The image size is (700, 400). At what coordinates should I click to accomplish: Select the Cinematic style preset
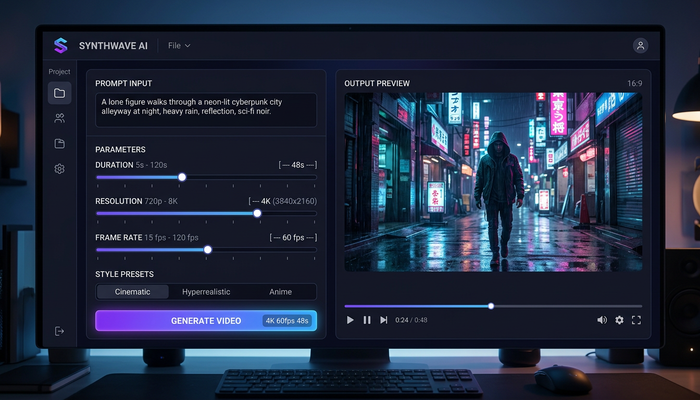coord(133,292)
